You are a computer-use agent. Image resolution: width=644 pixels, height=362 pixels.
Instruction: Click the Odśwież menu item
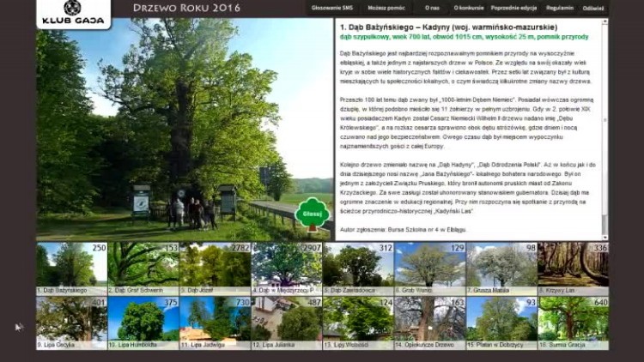point(593,9)
